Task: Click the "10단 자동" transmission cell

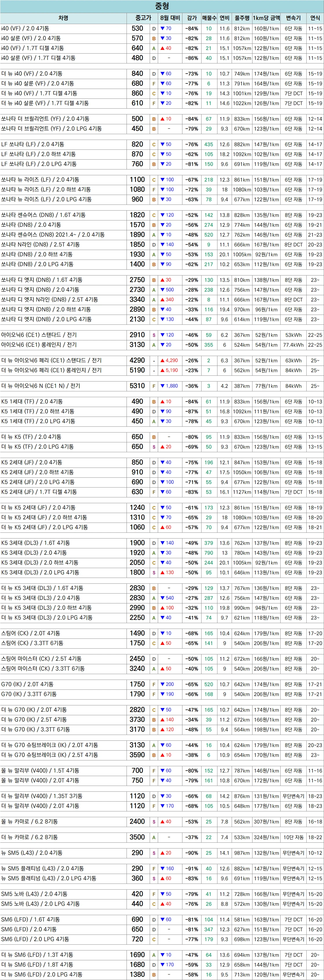Action: 293,837
